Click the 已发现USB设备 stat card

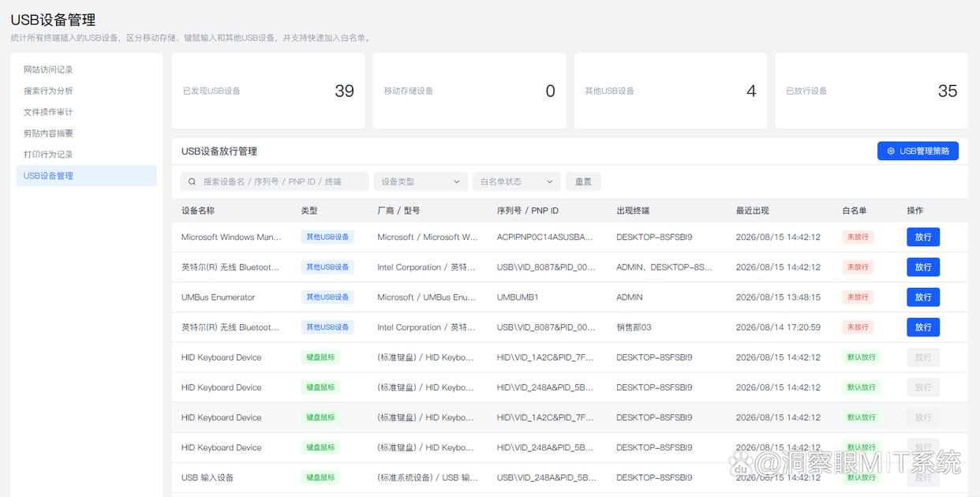coord(268,91)
